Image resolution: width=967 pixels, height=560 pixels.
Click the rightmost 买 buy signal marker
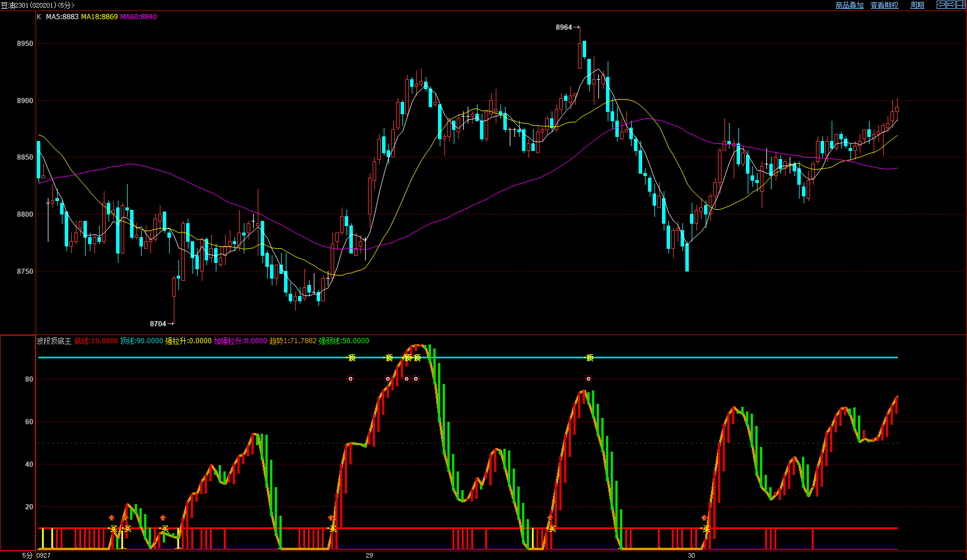706,529
